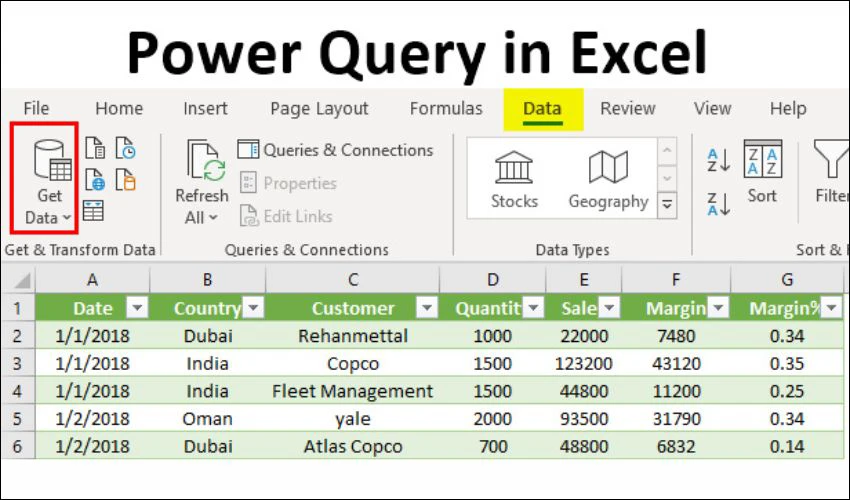Open Queries & Connections pane
Image resolution: width=850 pixels, height=500 pixels.
click(336, 150)
